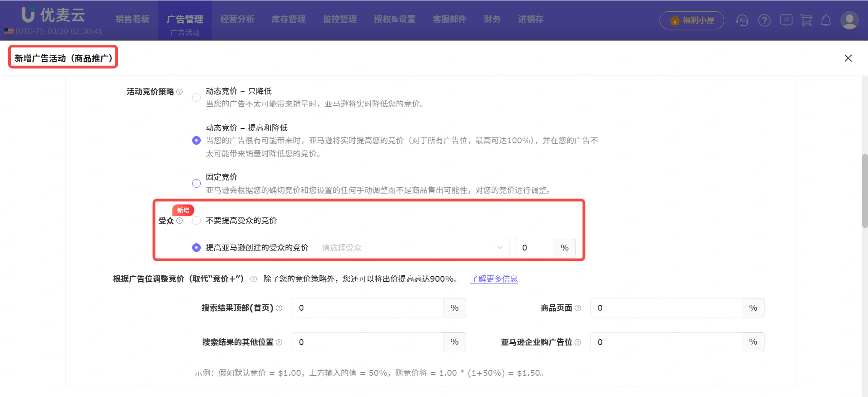This screenshot has height=397, width=868.
Task: Open the 客服邮件 menu
Action: [449, 19]
